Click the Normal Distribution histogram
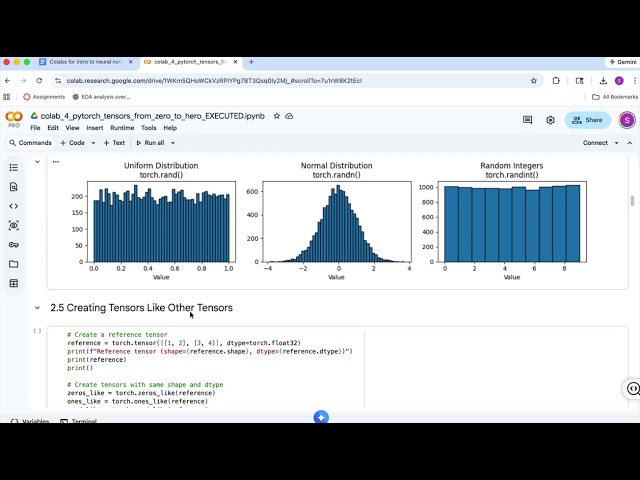Screen dimensions: 640x480 click(x=337, y=222)
